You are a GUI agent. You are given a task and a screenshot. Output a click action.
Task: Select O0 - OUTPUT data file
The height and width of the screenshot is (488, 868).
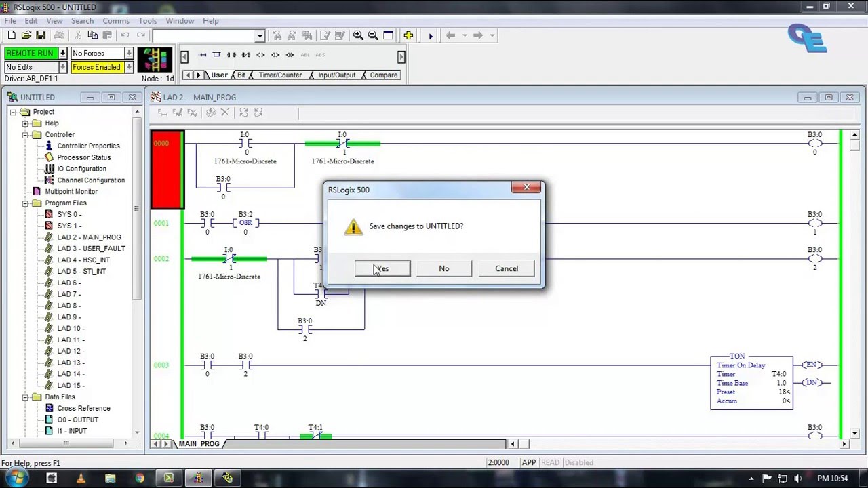pos(77,420)
